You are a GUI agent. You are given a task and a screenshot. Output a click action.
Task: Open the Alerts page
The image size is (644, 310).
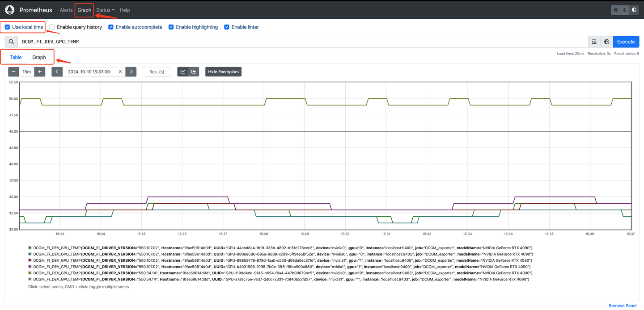(66, 10)
